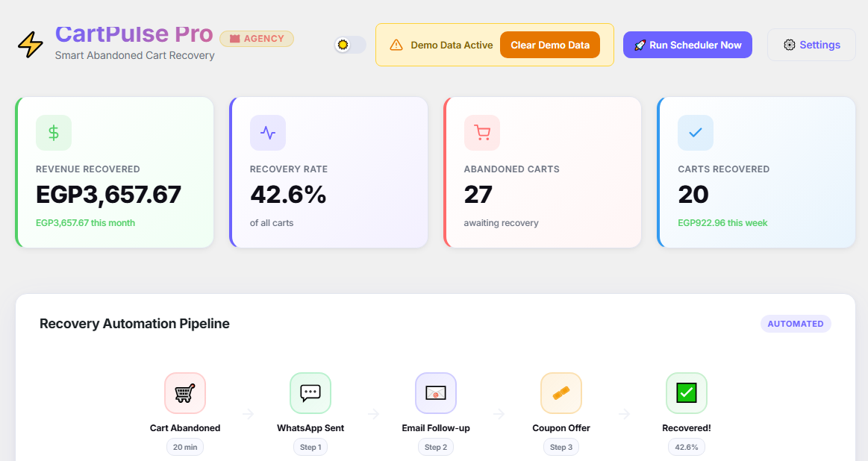The image size is (868, 461).
Task: Click the lightning bolt logo icon
Action: click(x=31, y=45)
